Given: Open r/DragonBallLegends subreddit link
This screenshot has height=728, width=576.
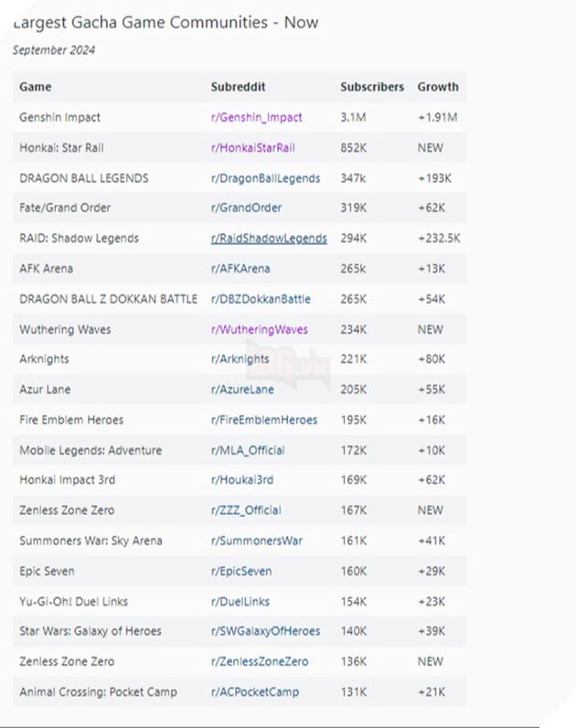Looking at the screenshot, I should pos(265,178).
